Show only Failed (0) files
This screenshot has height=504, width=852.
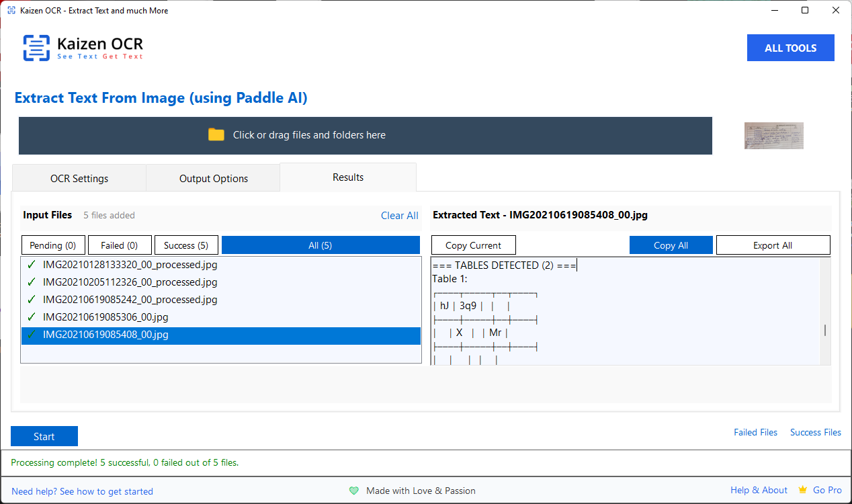point(119,245)
